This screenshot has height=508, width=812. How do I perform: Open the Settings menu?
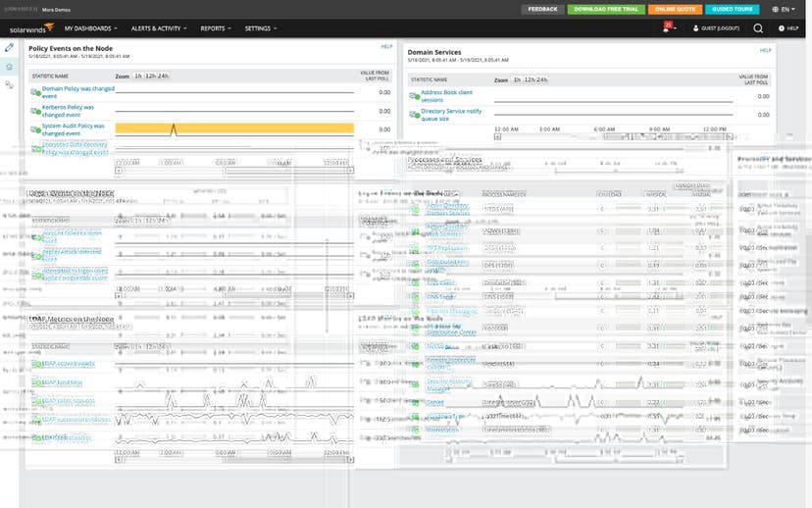(261, 28)
